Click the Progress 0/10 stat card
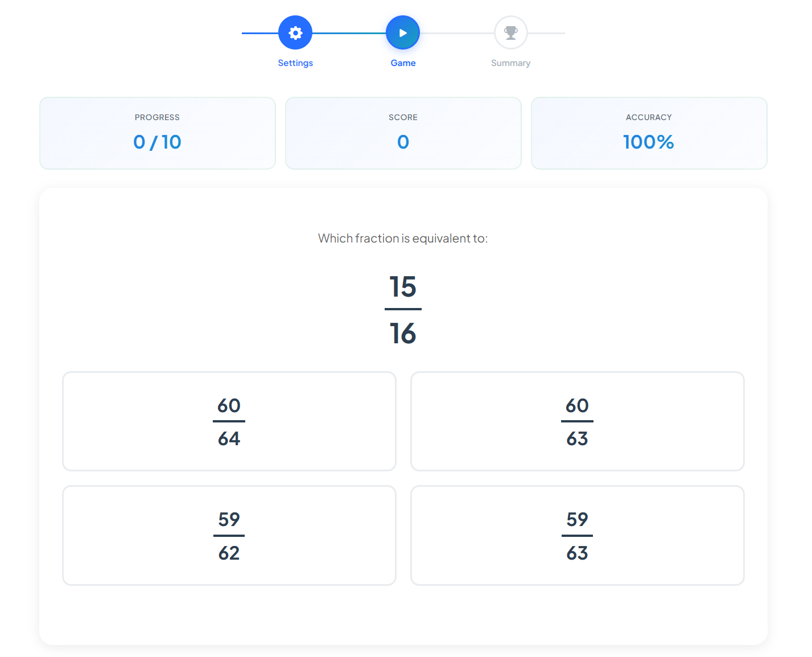812x657 pixels. pos(158,133)
